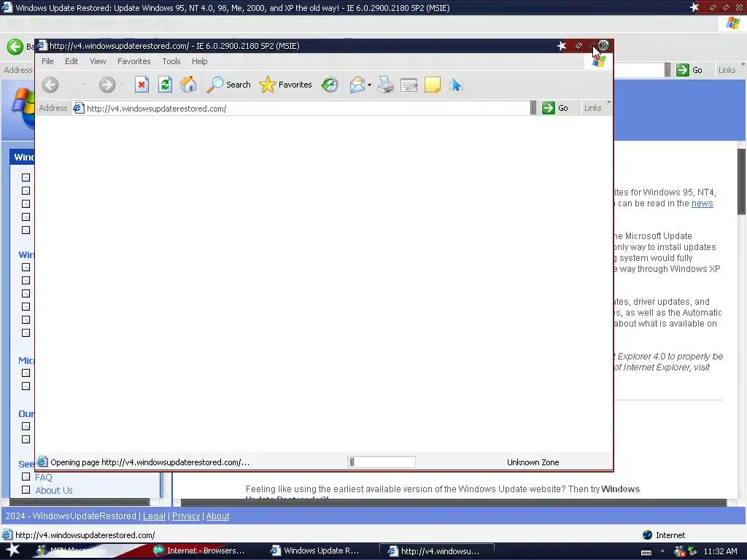Switch to 'Internet - Browsers...' taskbar button
This screenshot has width=747, height=560.
tap(199, 551)
